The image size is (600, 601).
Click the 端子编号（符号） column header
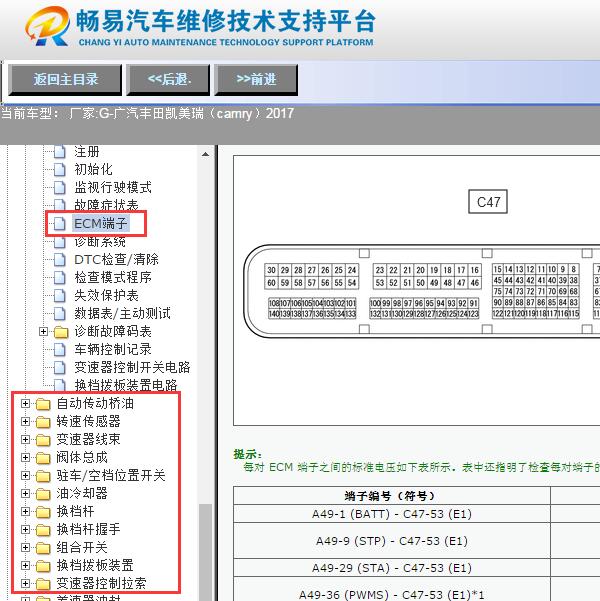391,496
